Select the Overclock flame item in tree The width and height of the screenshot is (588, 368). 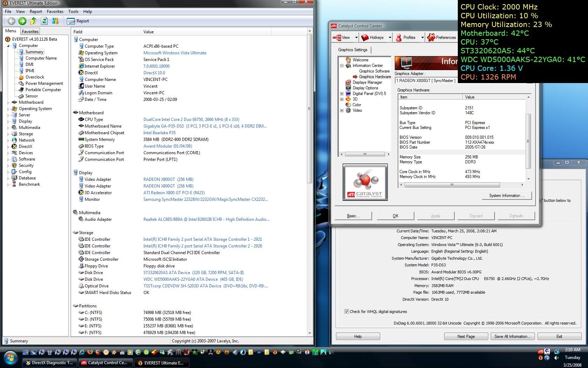(34, 77)
